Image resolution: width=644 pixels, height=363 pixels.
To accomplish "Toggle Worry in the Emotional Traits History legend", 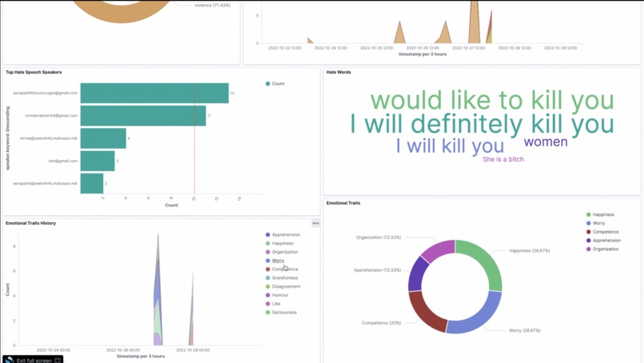I will (275, 261).
